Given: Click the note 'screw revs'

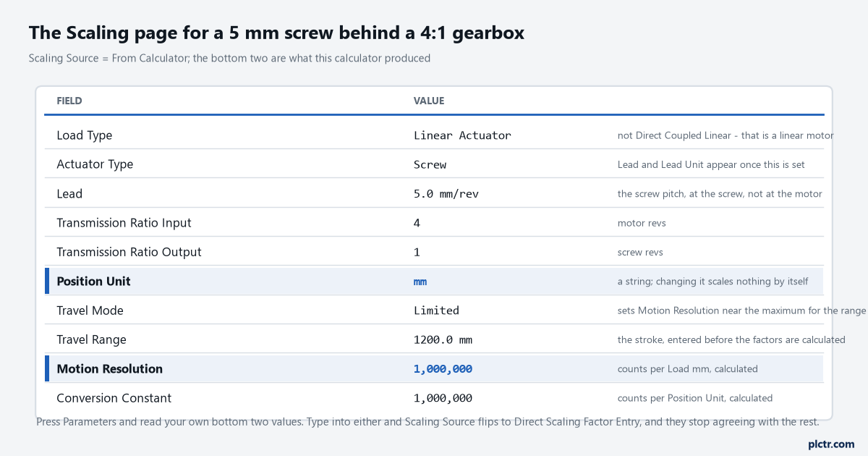Looking at the screenshot, I should 640,252.
